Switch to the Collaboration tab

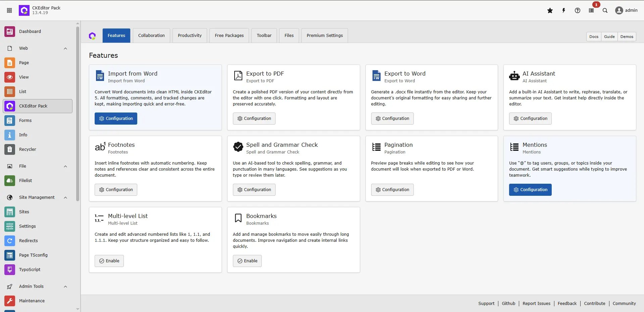click(151, 36)
